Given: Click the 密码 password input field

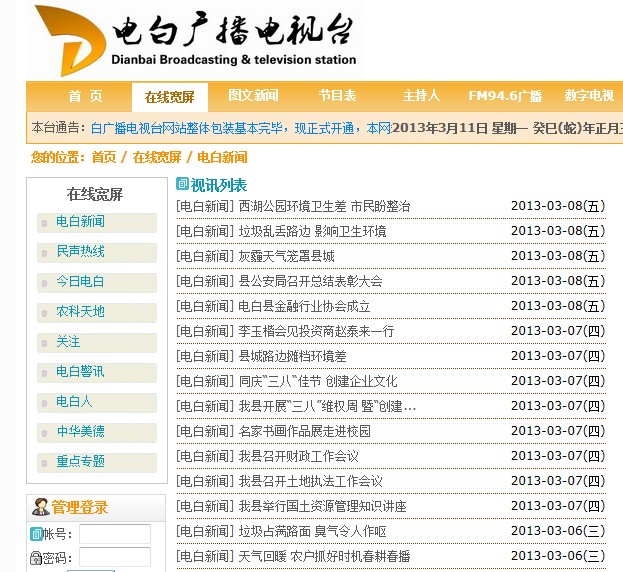Looking at the screenshot, I should pos(114,558).
